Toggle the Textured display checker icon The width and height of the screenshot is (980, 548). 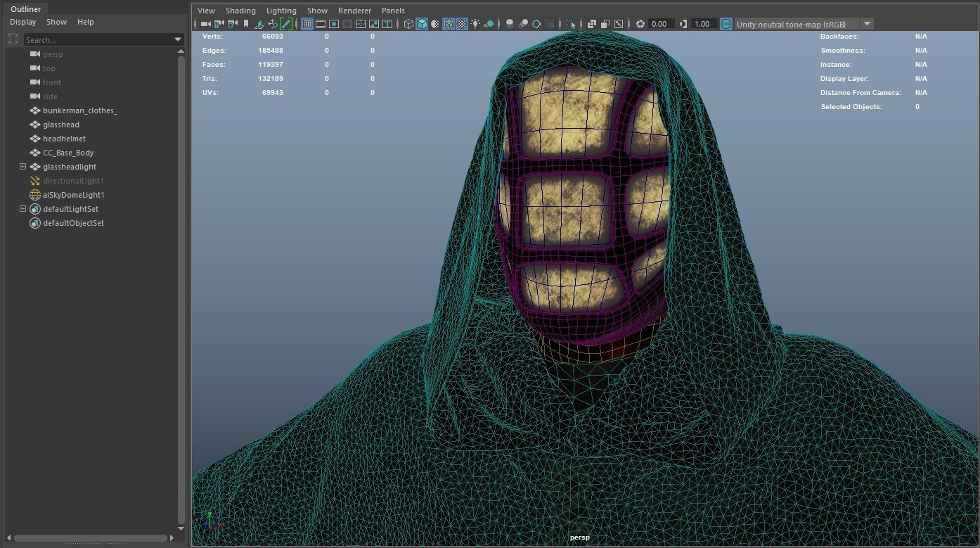click(x=462, y=24)
